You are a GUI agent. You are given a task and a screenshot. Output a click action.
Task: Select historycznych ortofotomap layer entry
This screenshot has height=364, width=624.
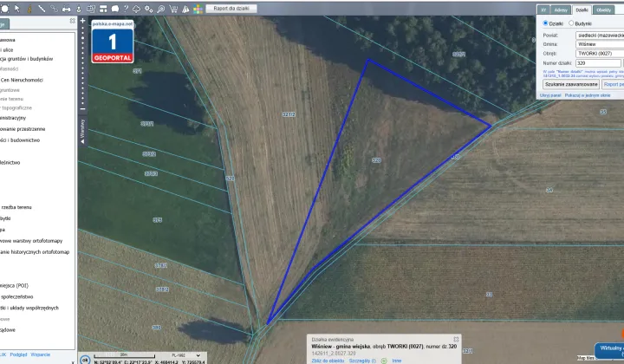tap(35, 252)
